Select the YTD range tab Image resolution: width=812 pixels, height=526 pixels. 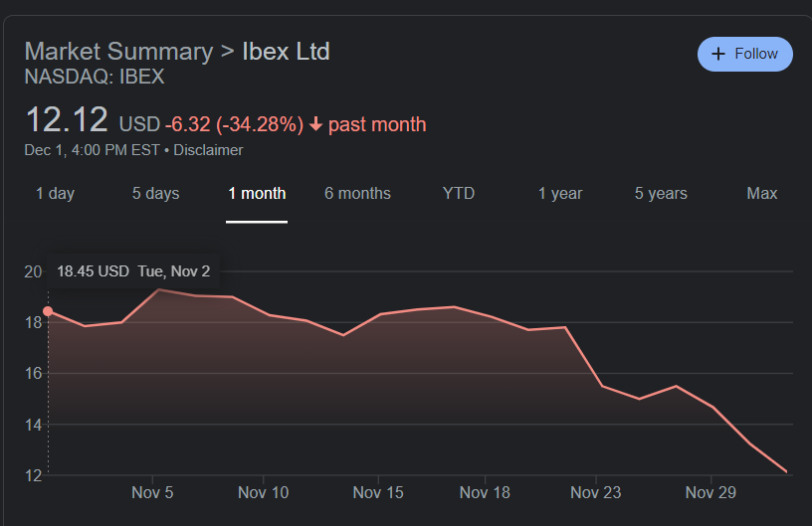click(x=459, y=194)
